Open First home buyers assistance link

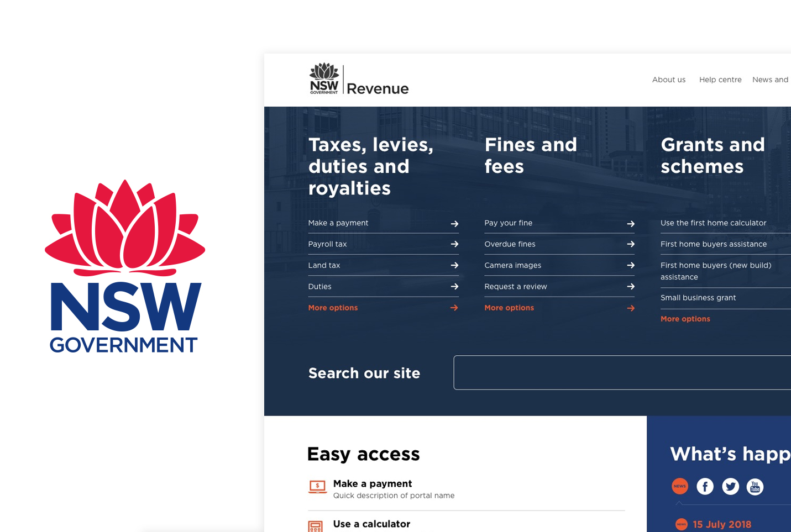click(x=714, y=244)
